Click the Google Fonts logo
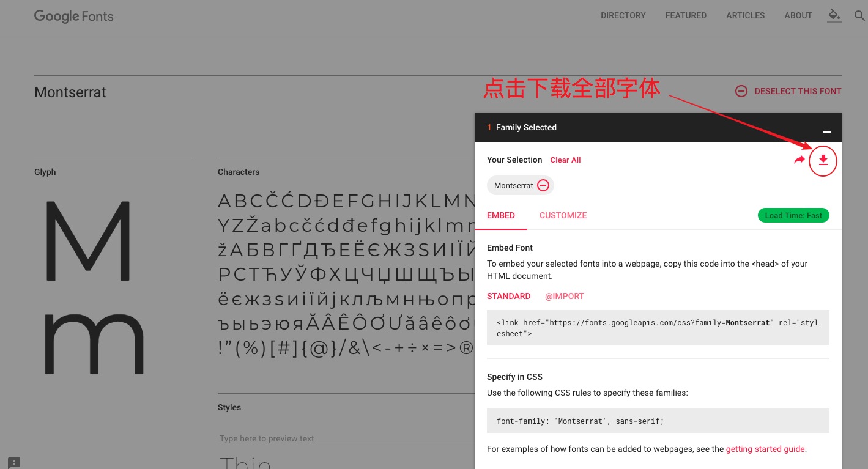The width and height of the screenshot is (868, 469). click(74, 17)
